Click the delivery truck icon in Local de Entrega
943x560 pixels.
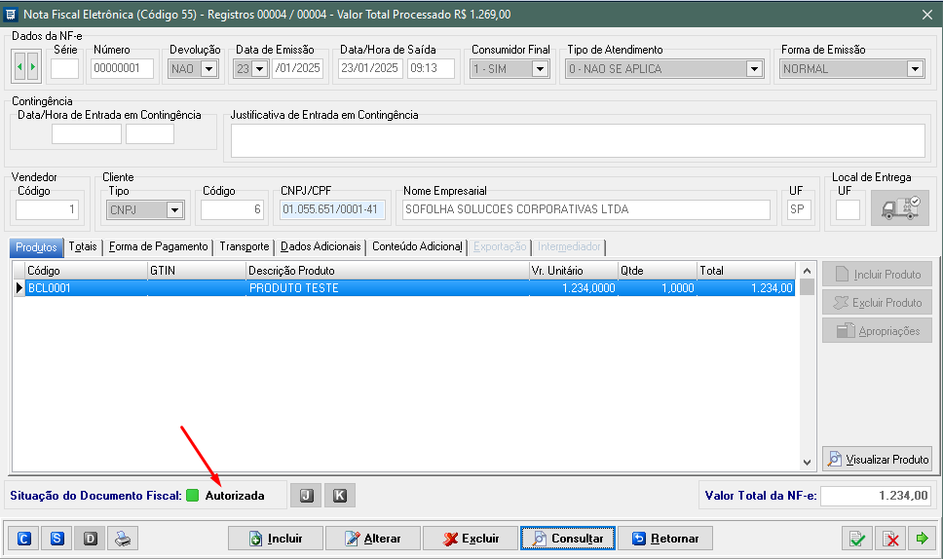[x=899, y=208]
